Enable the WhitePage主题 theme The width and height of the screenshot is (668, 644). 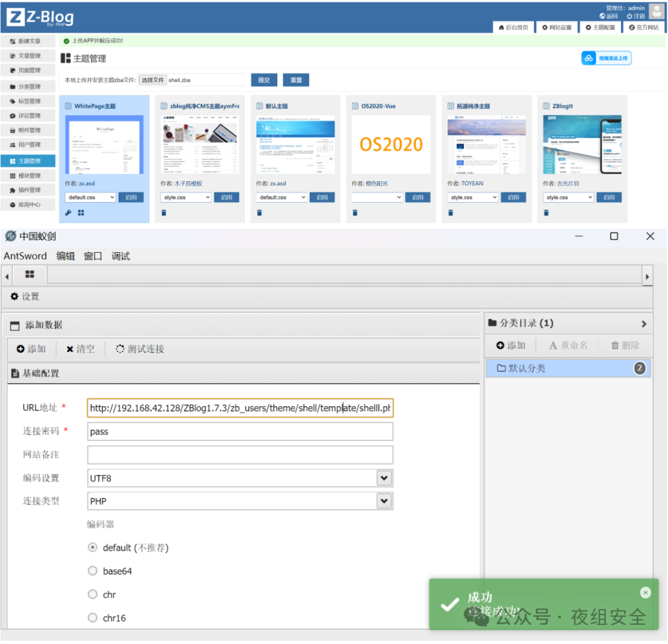(x=131, y=198)
